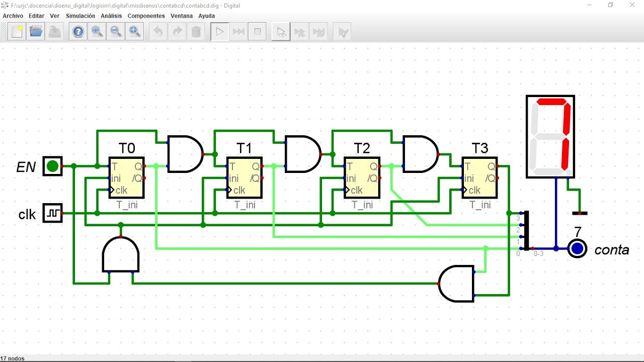The image size is (644, 362).
Task: Delete selected components with trash icon
Action: point(196,32)
